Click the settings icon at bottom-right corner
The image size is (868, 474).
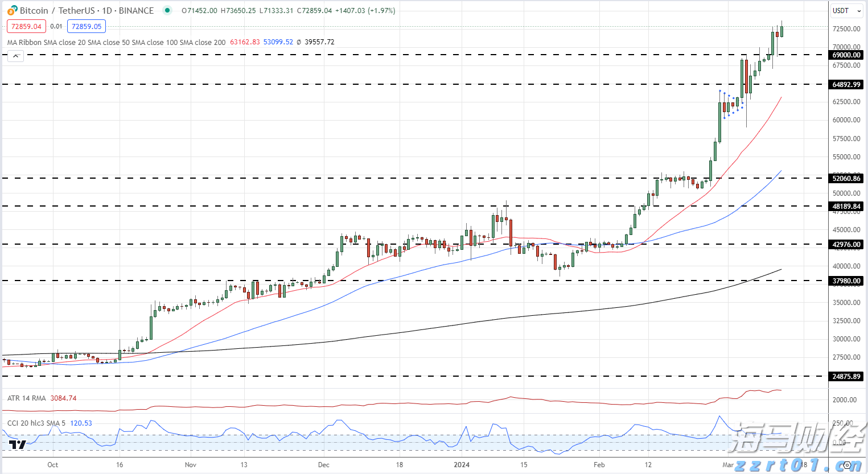pos(847,465)
